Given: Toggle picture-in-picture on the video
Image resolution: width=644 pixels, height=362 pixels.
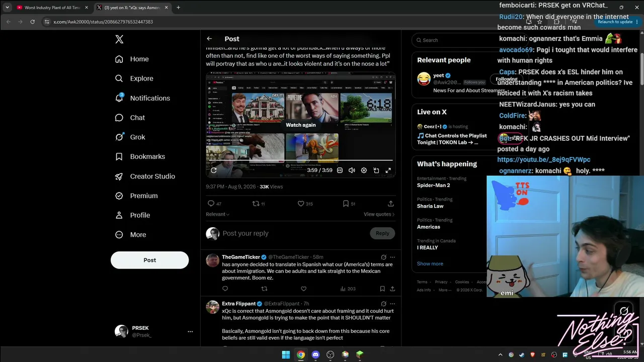Looking at the screenshot, I should [x=376, y=170].
